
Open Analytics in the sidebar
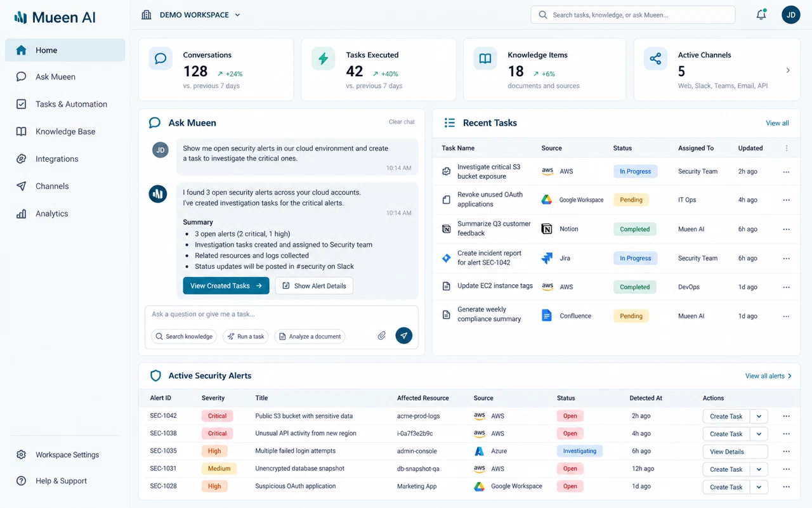coord(65,214)
